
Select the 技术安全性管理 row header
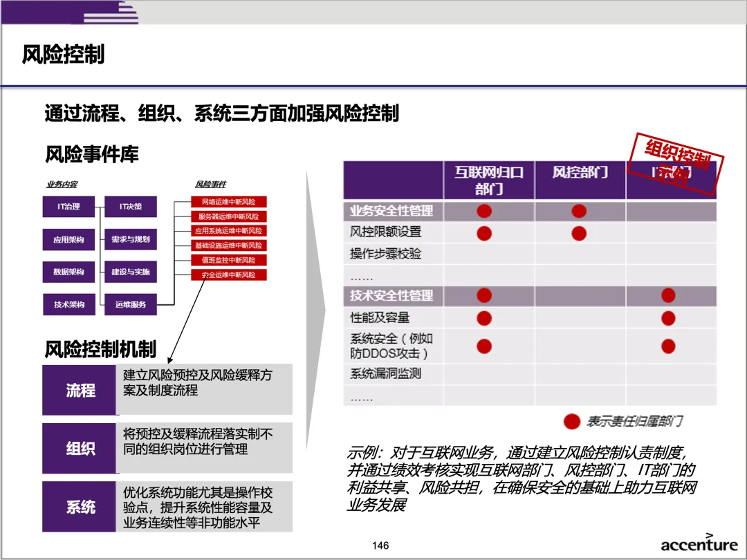[391, 296]
